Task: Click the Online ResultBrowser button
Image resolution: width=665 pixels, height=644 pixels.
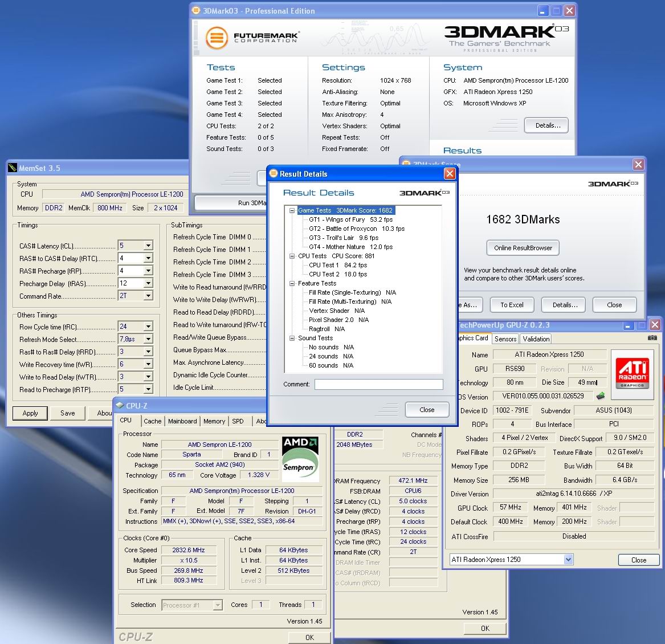Action: pos(523,248)
